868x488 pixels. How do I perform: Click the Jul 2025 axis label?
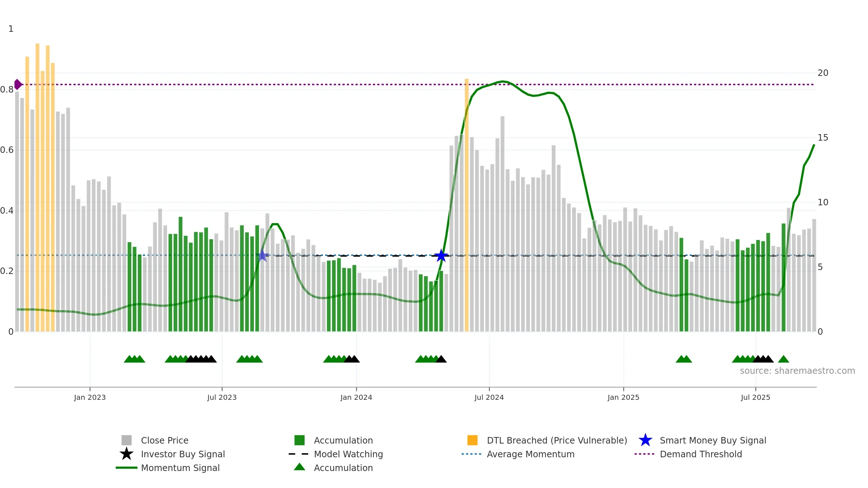tap(756, 398)
